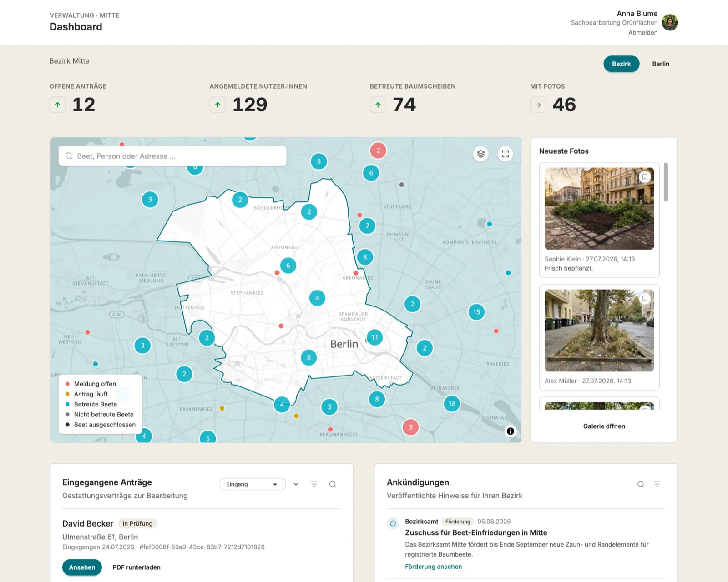The height and width of the screenshot is (582, 728).
Task: Click the trend arrow for Offene Anträge
Action: point(57,105)
